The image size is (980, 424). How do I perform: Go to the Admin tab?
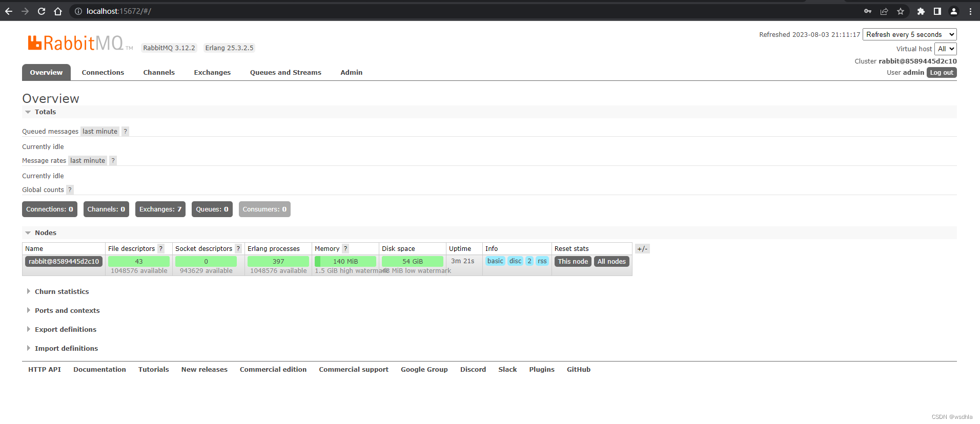pyautogui.click(x=352, y=73)
